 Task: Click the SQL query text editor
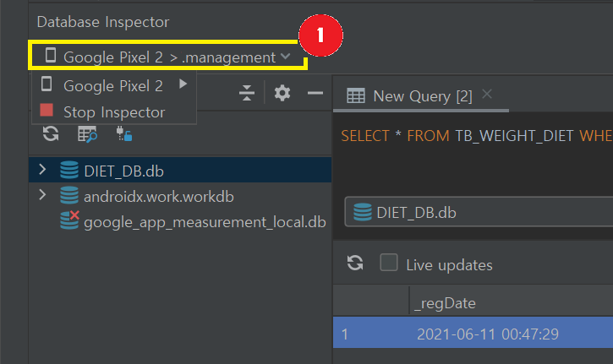tap(473, 160)
